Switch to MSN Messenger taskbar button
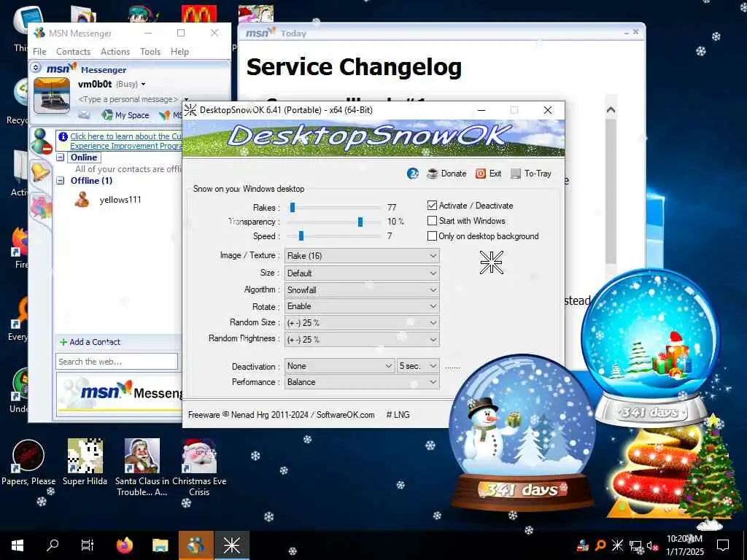 [x=196, y=545]
